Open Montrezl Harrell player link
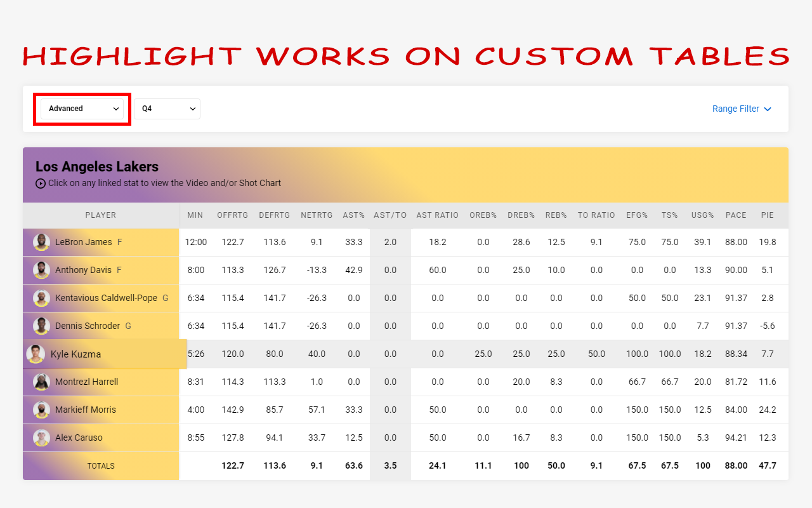 [86, 382]
